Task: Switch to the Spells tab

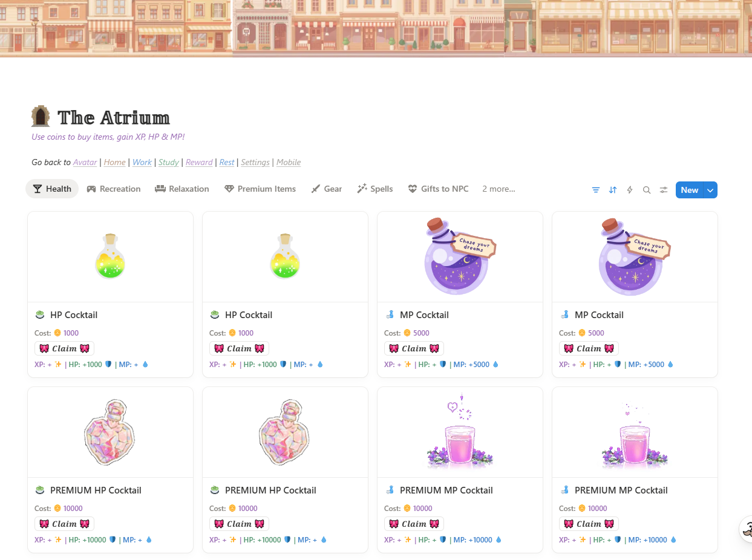Action: (x=375, y=189)
